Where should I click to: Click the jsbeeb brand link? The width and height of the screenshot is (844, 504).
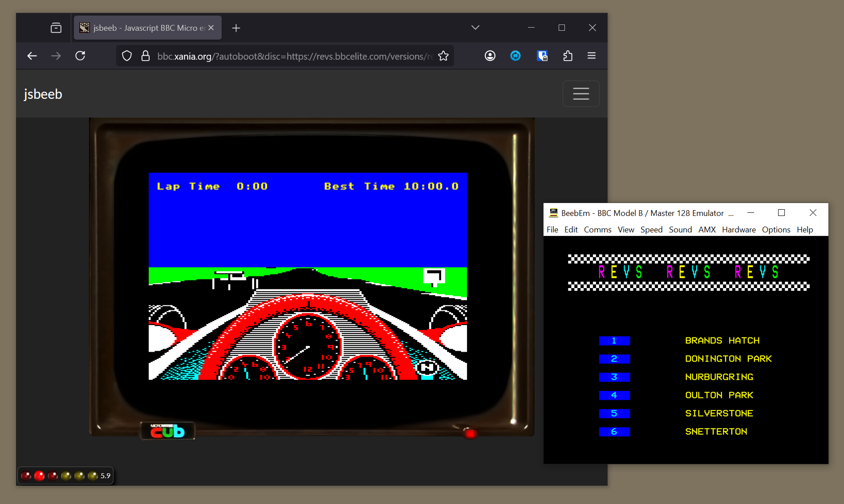coord(43,94)
